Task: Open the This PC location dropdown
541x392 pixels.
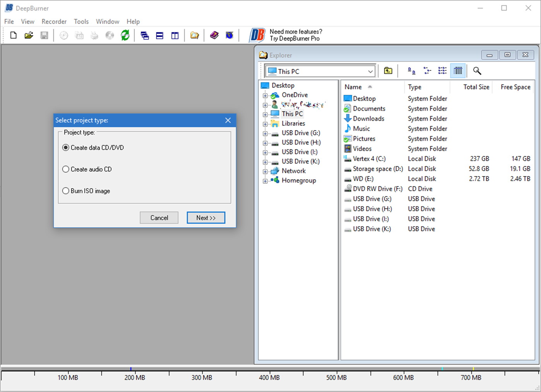Action: 370,71
